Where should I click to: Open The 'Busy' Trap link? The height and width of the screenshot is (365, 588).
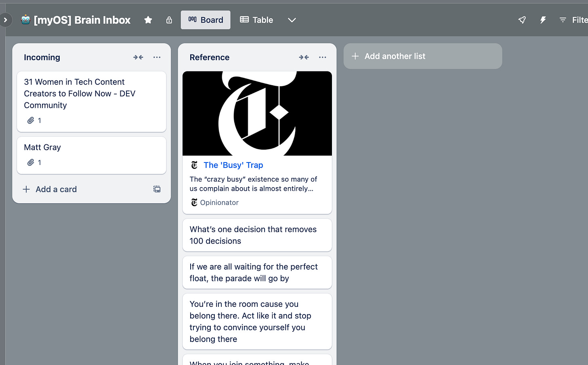(233, 165)
